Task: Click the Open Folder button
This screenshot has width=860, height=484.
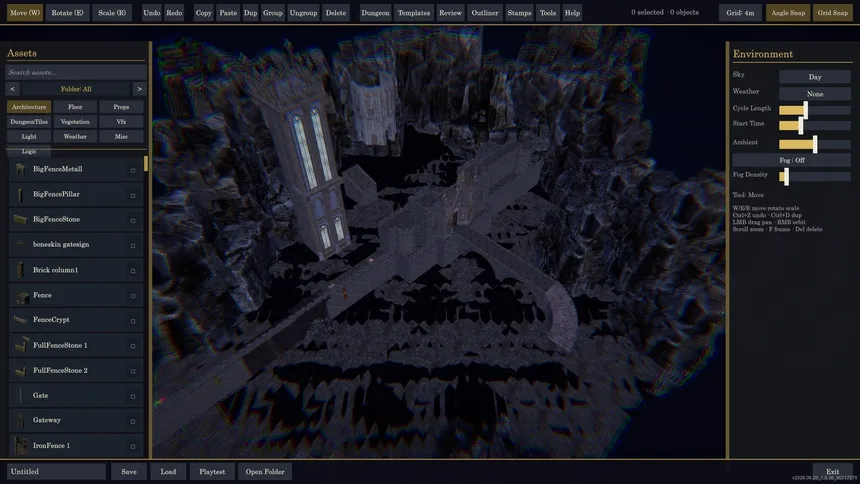Action: [x=265, y=471]
